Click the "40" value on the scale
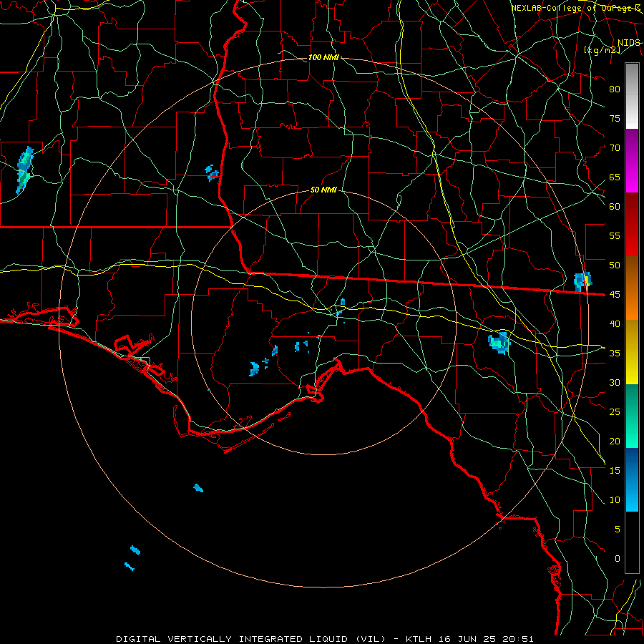 [x=615, y=323]
